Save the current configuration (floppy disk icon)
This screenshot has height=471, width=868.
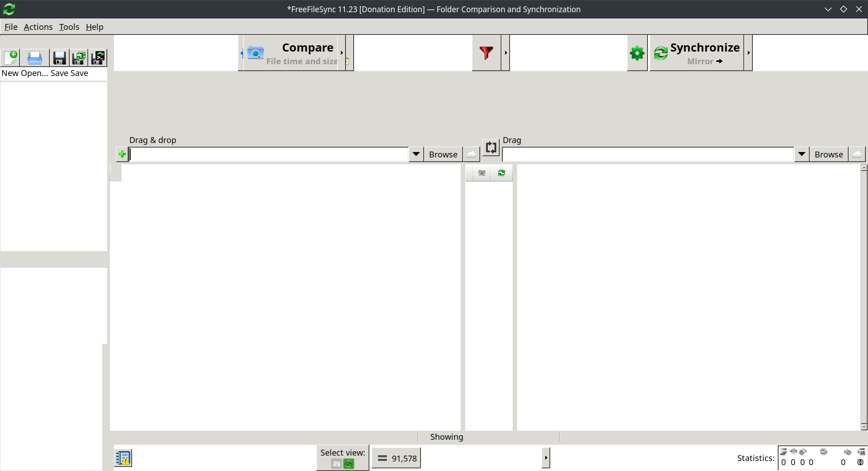click(x=59, y=57)
